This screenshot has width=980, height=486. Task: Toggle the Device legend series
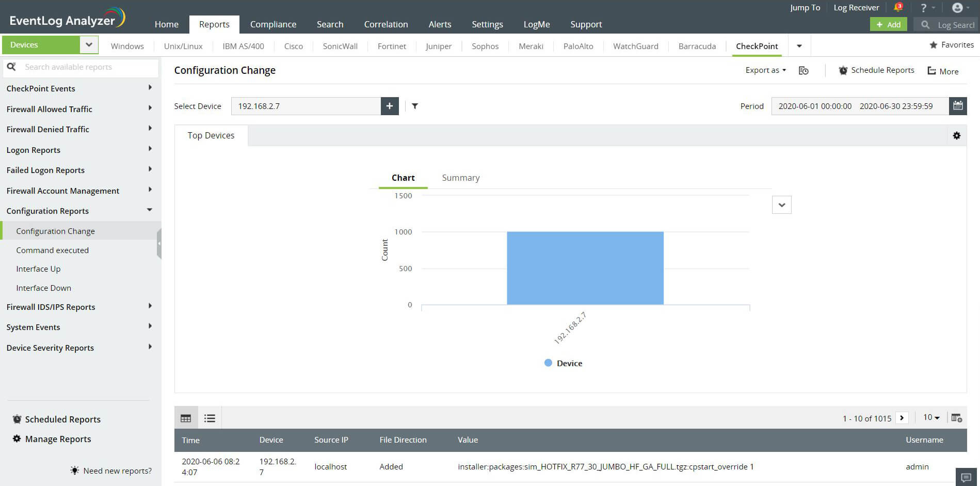click(x=563, y=363)
